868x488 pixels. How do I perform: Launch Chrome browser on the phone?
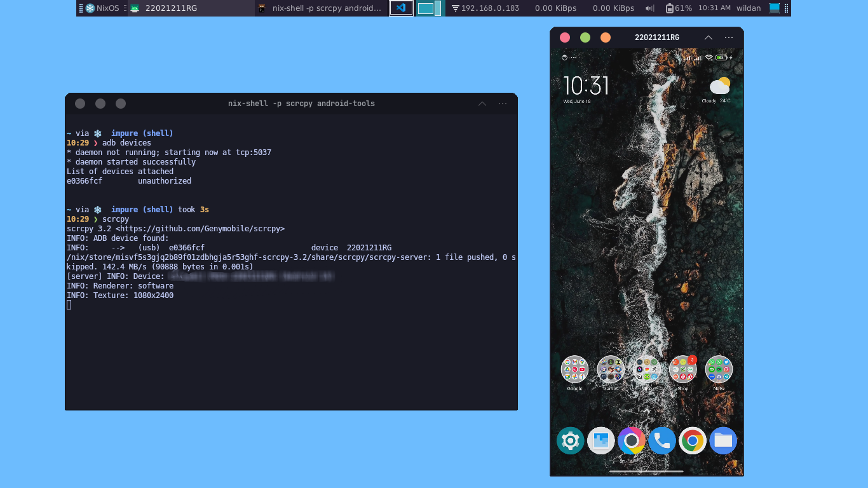(692, 440)
